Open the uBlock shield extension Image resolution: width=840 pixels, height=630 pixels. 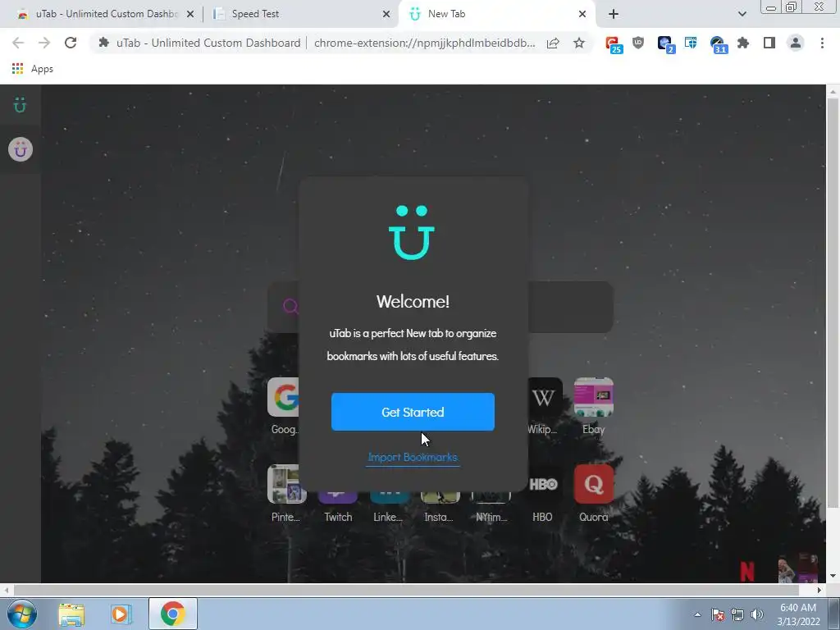click(x=638, y=43)
